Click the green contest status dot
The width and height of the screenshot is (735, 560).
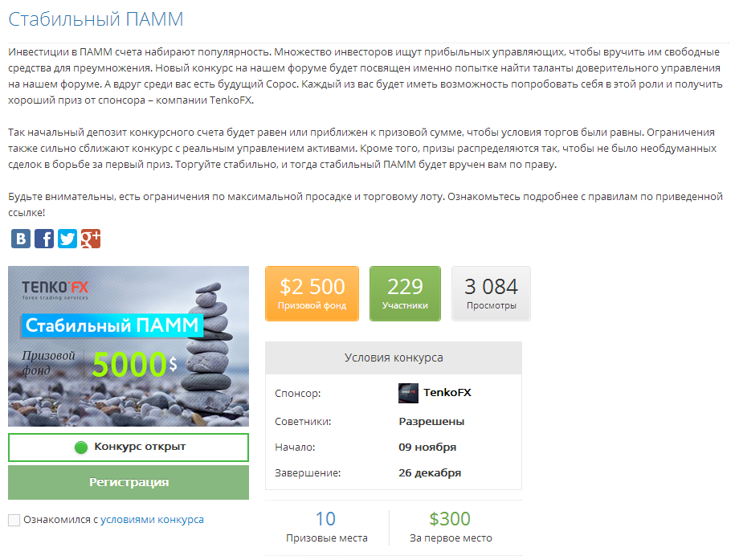tap(81, 448)
